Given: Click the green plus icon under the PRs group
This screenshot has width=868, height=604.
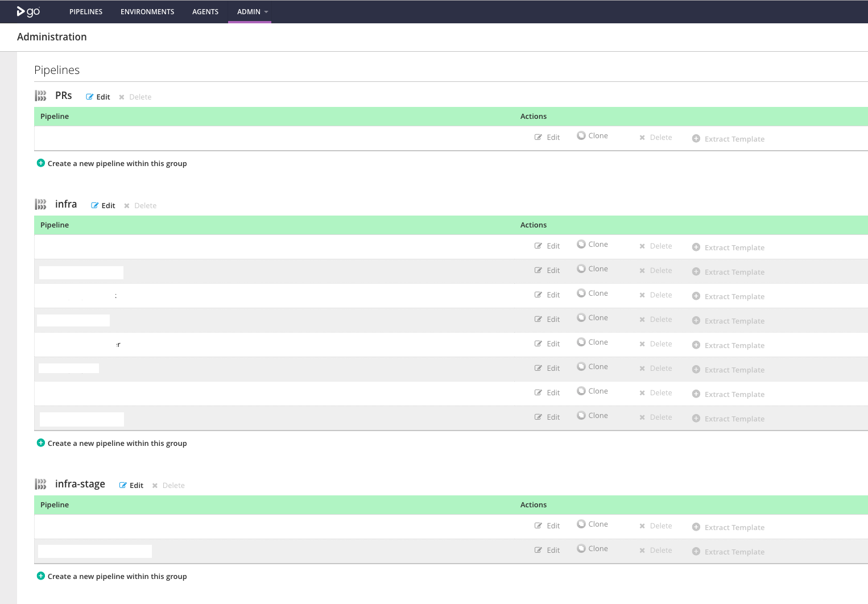Looking at the screenshot, I should (40, 163).
